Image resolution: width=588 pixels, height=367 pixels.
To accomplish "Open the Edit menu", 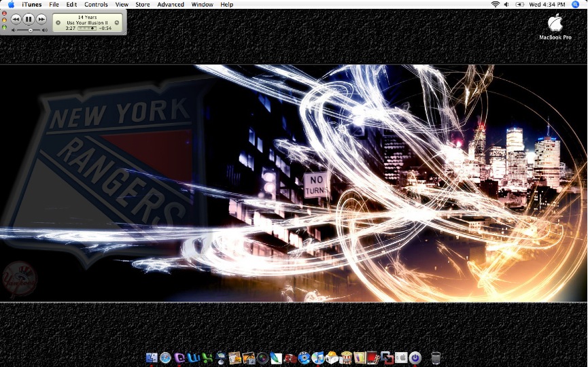I will click(x=71, y=5).
